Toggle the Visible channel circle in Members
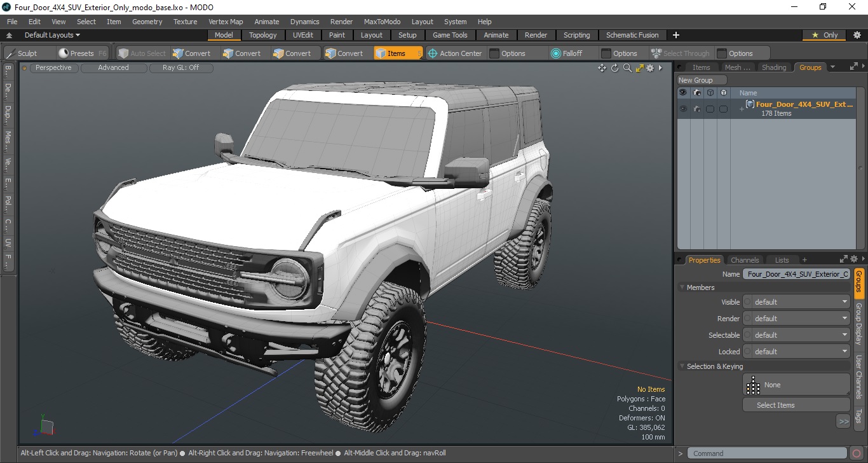The image size is (868, 463). [x=747, y=302]
